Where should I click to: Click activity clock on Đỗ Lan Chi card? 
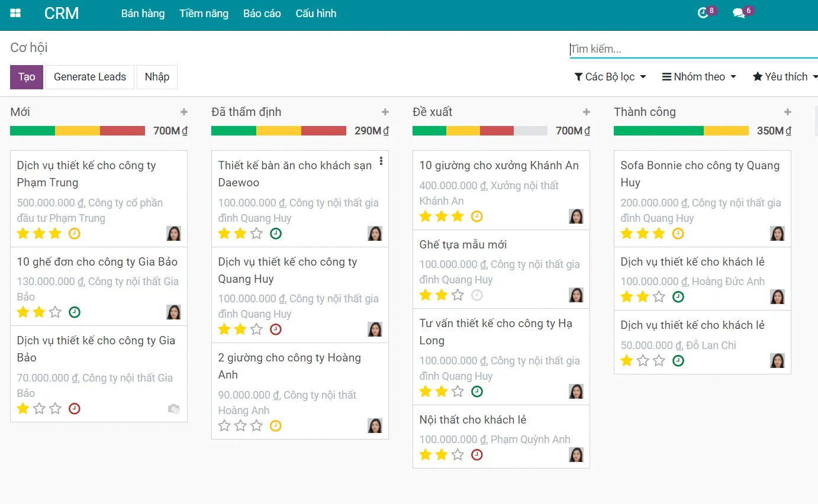coord(678,360)
